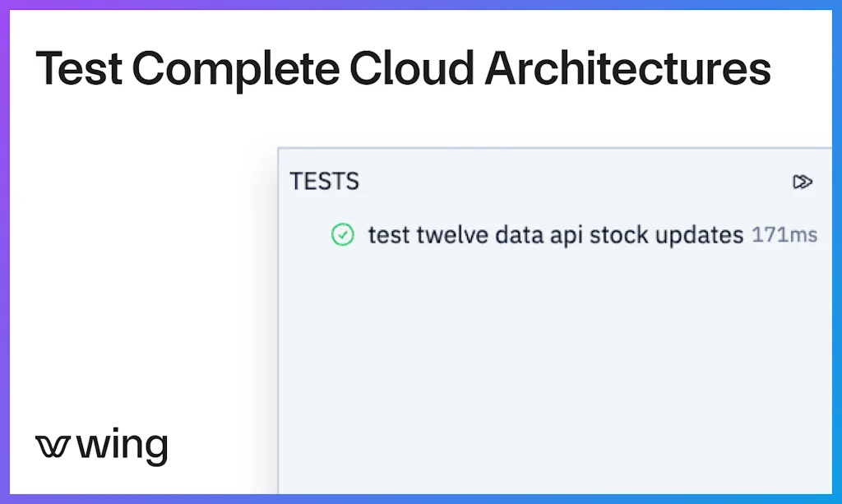Click the tests panel's top border edge

[x=555, y=149]
